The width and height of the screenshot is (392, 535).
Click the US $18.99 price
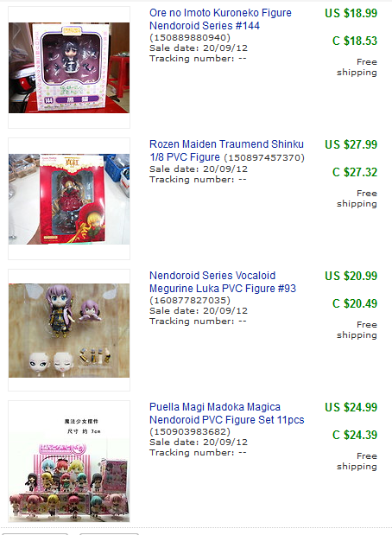tap(351, 13)
